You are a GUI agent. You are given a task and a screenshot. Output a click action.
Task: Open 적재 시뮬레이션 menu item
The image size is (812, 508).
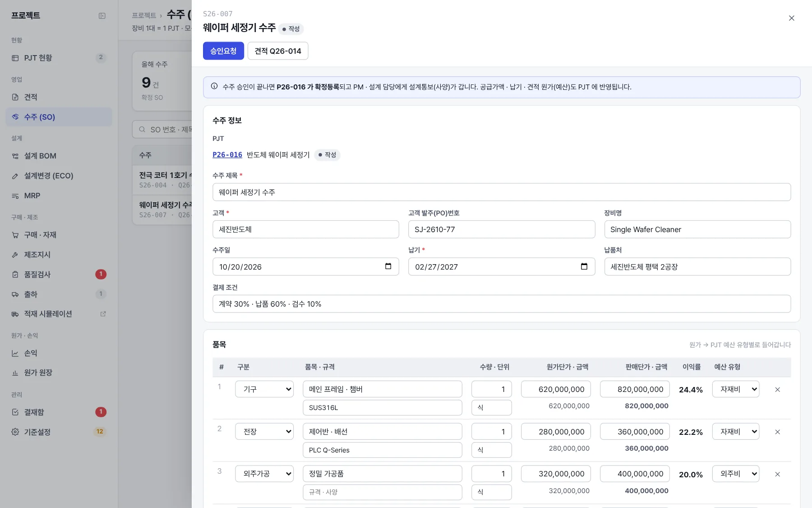tap(59, 314)
